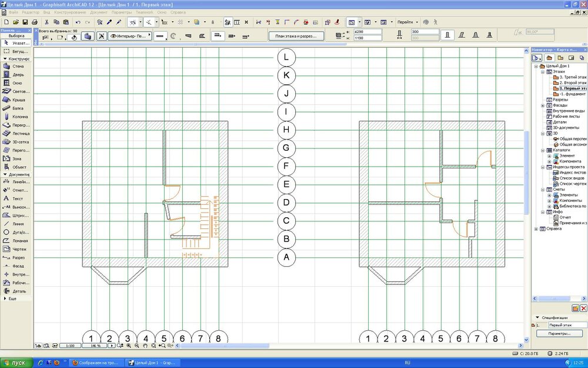Click the Print icon in the toolbar
This screenshot has width=588, height=368.
pos(34,22)
